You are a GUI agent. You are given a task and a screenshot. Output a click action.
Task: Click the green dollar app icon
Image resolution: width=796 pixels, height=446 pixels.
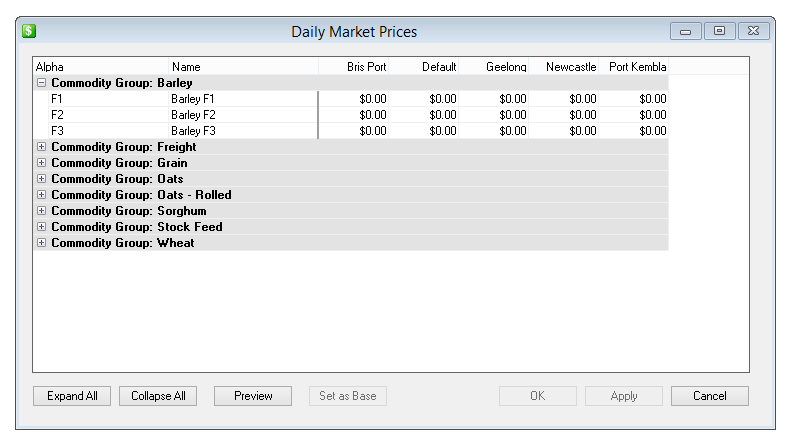click(30, 31)
